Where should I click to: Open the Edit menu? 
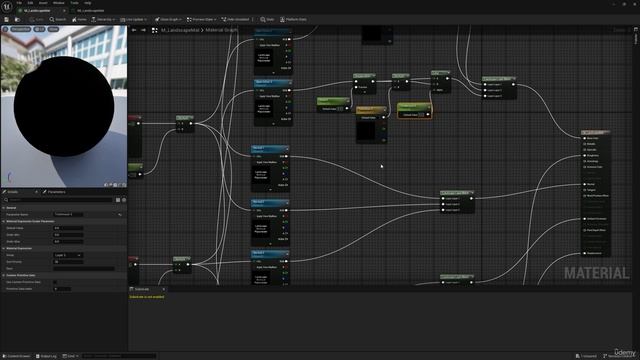[x=30, y=3]
